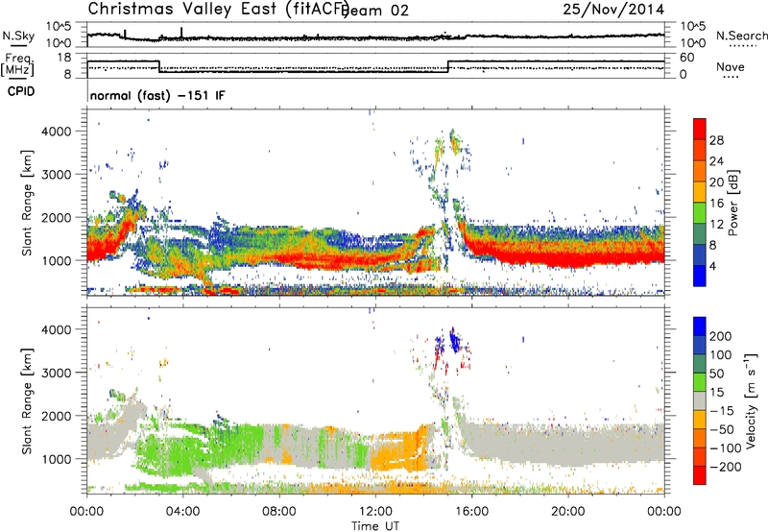The height and width of the screenshot is (532, 768).
Task: Click the '04:00' time tick label
Action: [183, 512]
